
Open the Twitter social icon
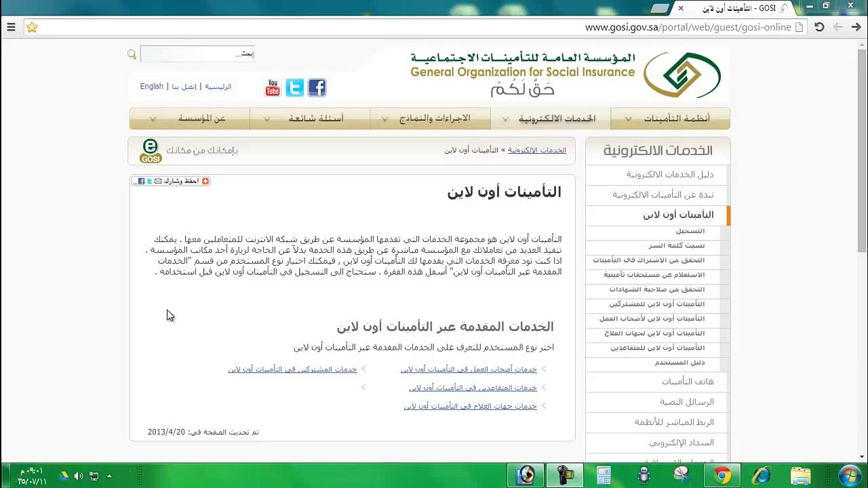tap(295, 87)
